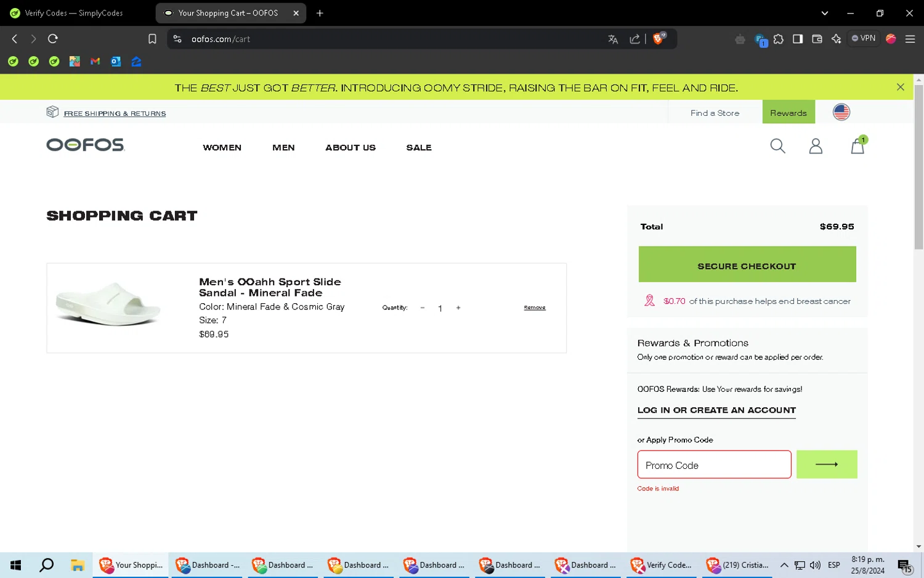Click the $69.95 total amount
Screen dimensions: 924x578
[x=837, y=227]
